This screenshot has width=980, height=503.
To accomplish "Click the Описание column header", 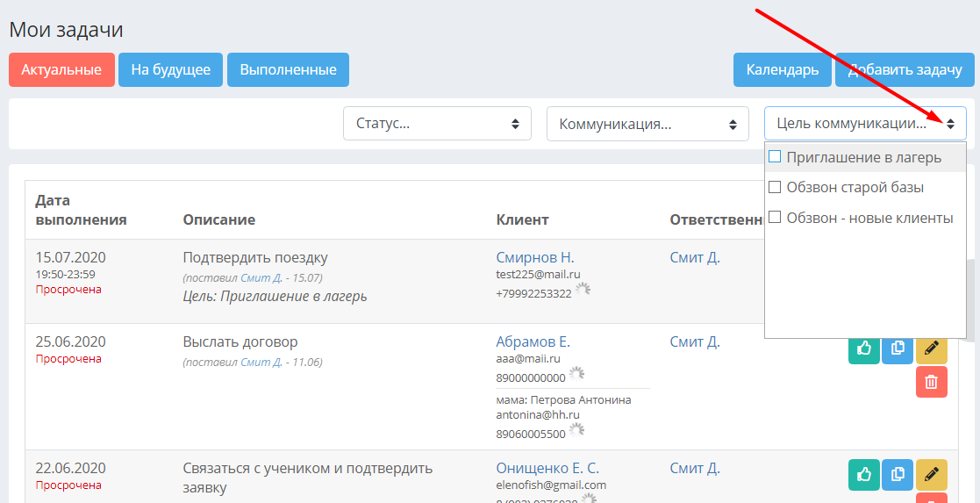I will point(218,219).
